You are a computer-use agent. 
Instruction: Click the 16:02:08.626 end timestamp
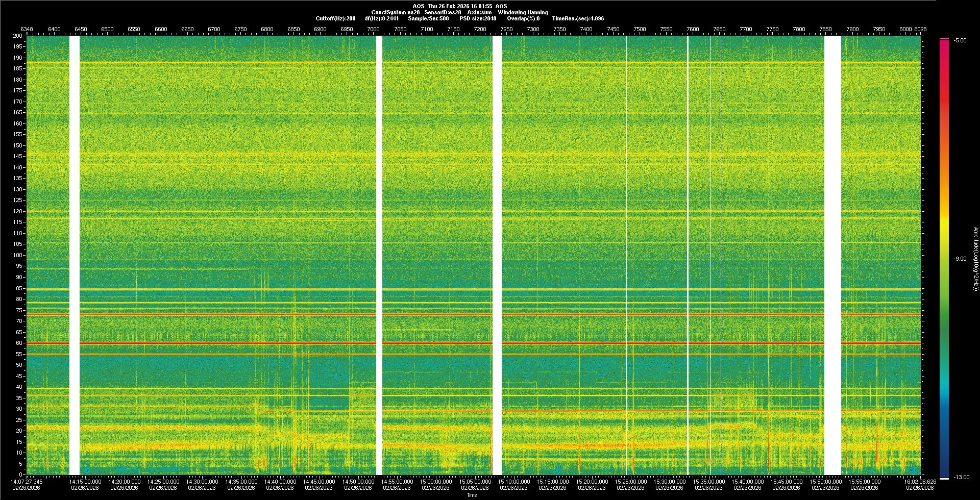pyautogui.click(x=920, y=482)
